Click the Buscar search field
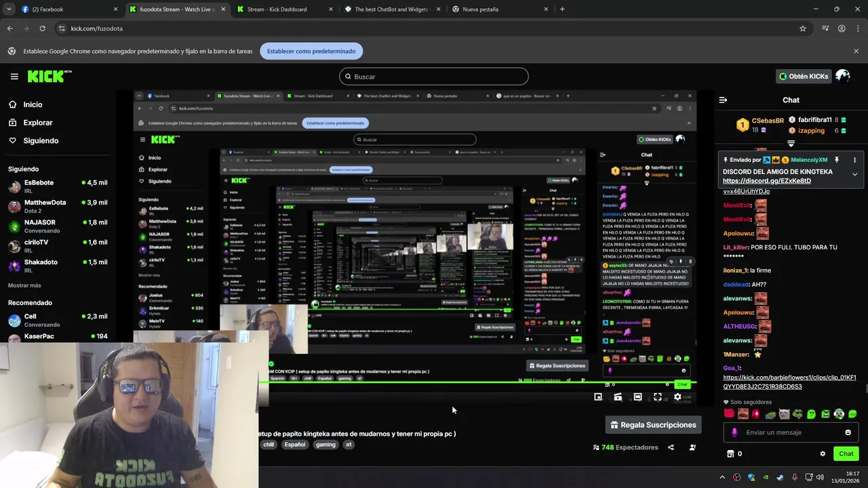The height and width of the screenshot is (488, 868). pyautogui.click(x=434, y=77)
